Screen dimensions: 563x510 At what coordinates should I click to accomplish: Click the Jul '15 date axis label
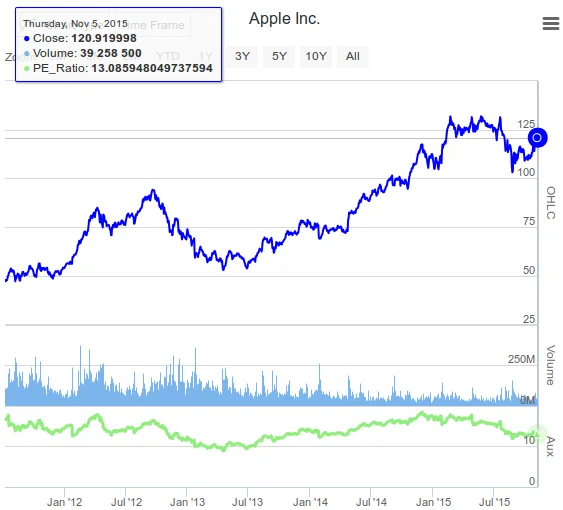pyautogui.click(x=494, y=502)
